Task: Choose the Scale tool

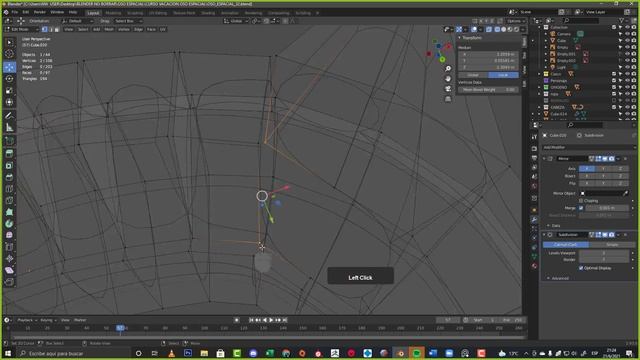Action: [x=9, y=91]
